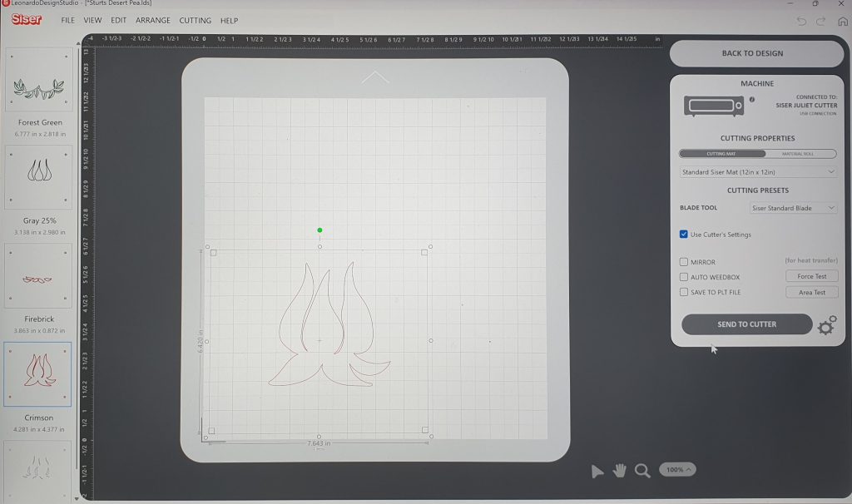Click the machine info icon
852x504 pixels.
[751, 100]
